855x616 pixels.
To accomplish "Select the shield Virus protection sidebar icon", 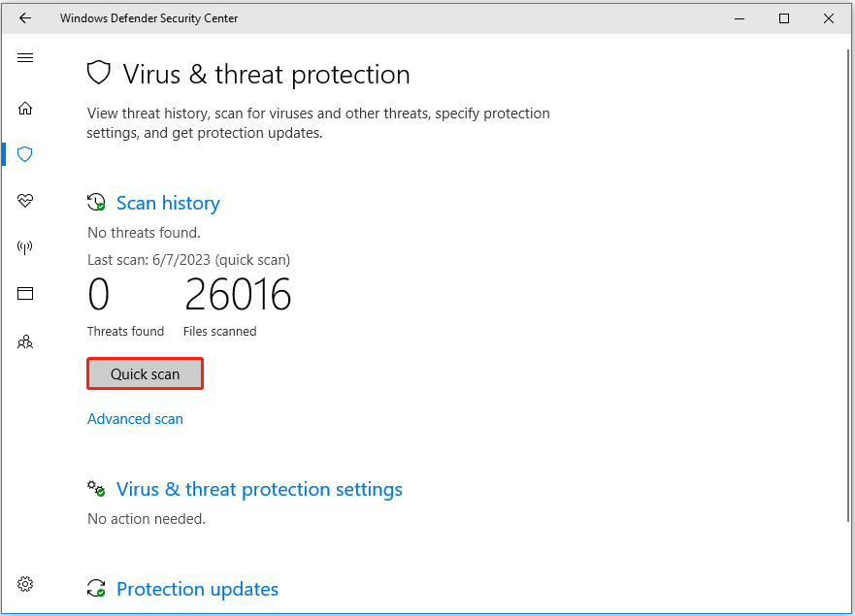I will coord(25,154).
